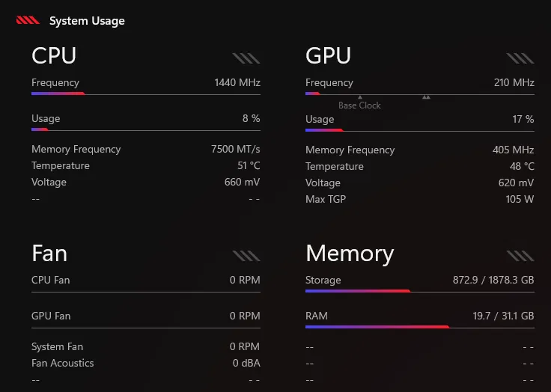Click the red stripes System Usage logo
Screen dimensions: 551x392
point(28,20)
